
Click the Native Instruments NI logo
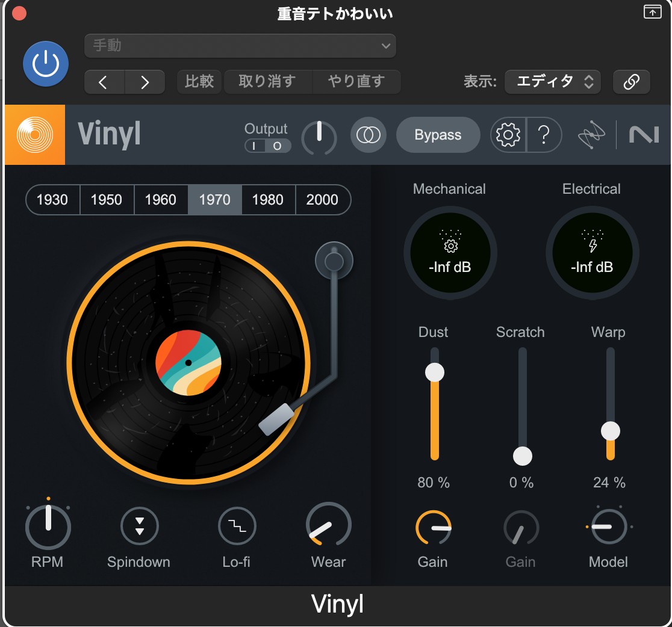click(644, 135)
